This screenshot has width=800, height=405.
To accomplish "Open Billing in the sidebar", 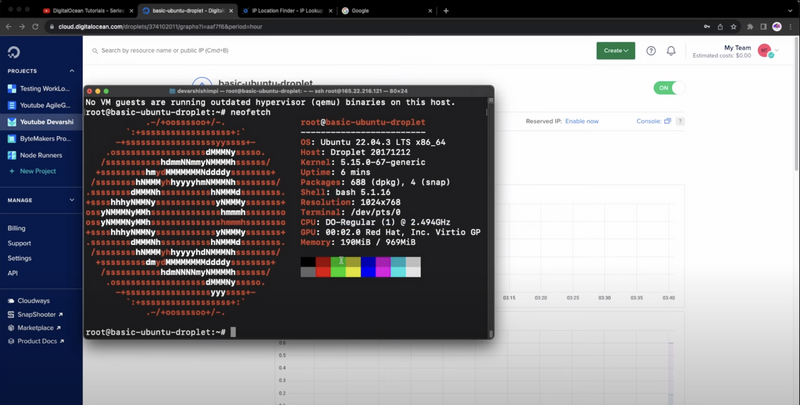I will (x=16, y=228).
